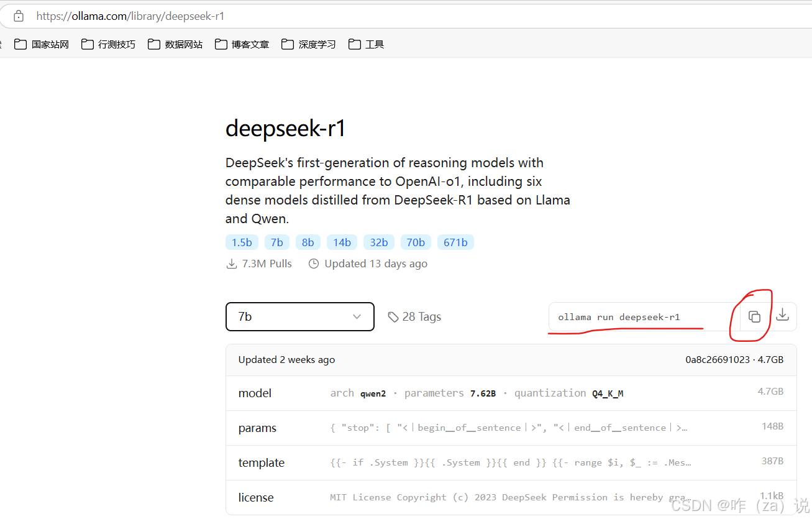Open the template file row
Image resolution: width=812 pixels, height=519 pixels.
pos(511,463)
